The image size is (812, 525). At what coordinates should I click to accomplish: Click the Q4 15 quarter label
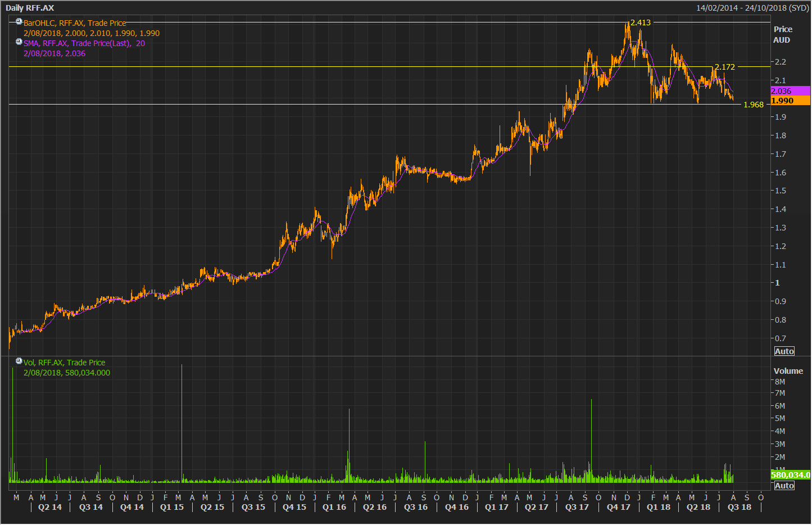294,507
